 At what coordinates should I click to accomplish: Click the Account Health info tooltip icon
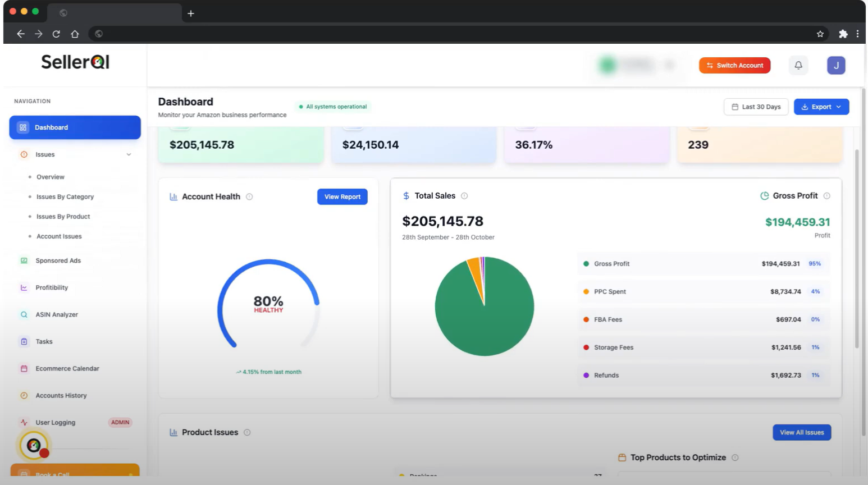[x=249, y=196]
